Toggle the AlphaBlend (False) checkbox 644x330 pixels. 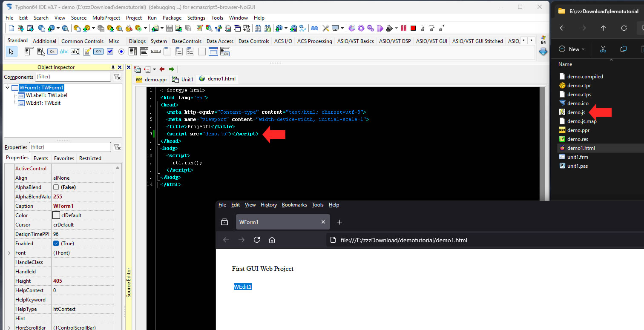coord(56,187)
